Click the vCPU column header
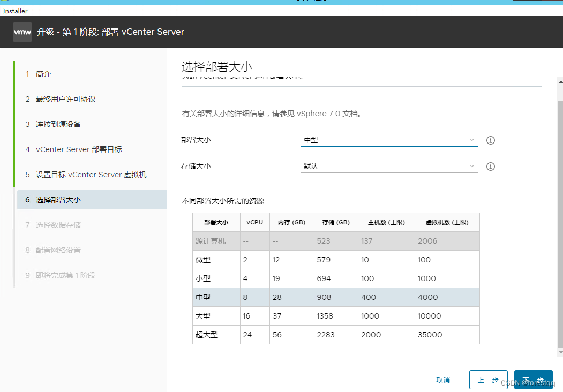This screenshot has width=563, height=392. point(255,222)
